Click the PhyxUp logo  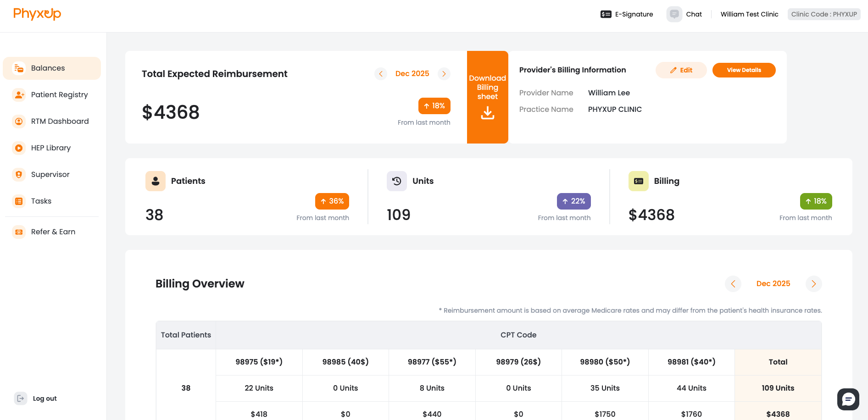coord(37,14)
